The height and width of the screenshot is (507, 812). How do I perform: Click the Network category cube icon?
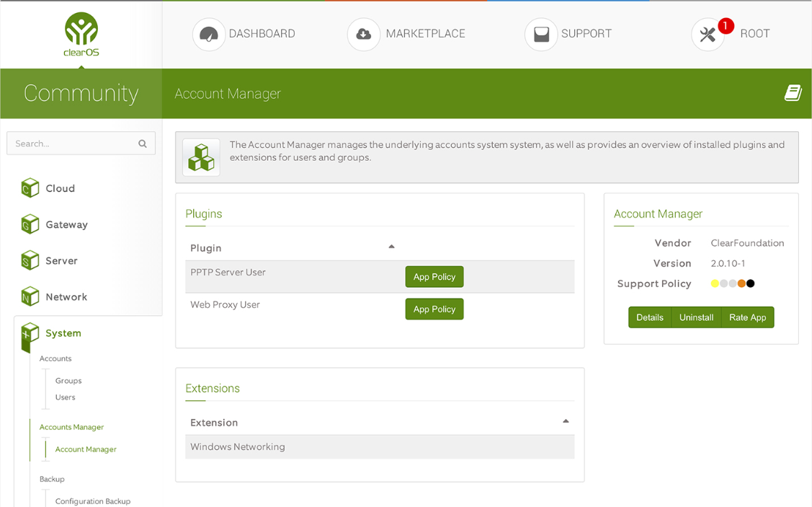tap(30, 296)
